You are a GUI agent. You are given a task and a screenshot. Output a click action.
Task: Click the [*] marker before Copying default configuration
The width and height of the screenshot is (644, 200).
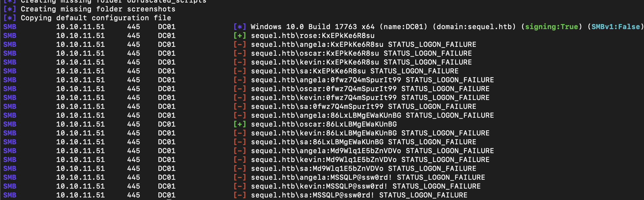point(9,18)
